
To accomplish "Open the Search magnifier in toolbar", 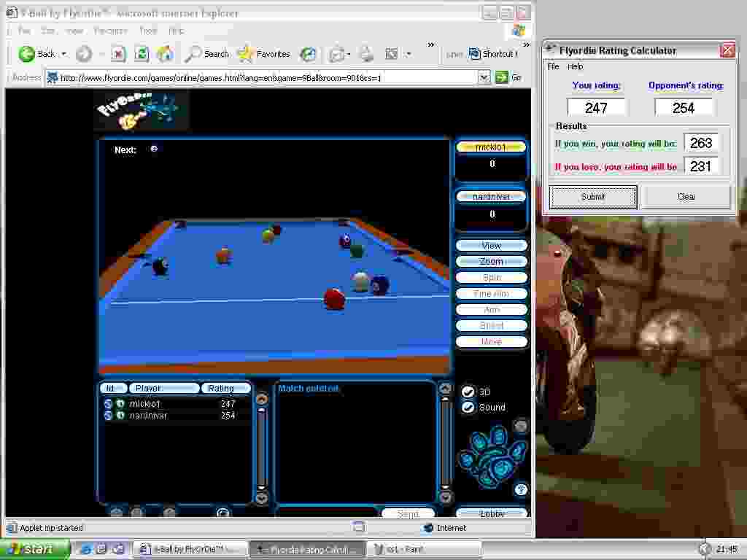I will click(193, 54).
